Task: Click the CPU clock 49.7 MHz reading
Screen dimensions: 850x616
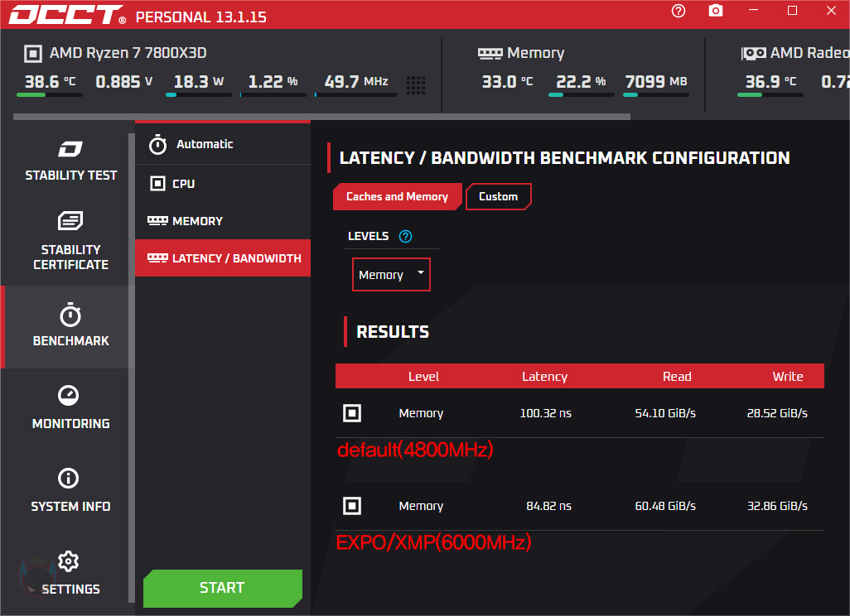Action: pos(356,82)
